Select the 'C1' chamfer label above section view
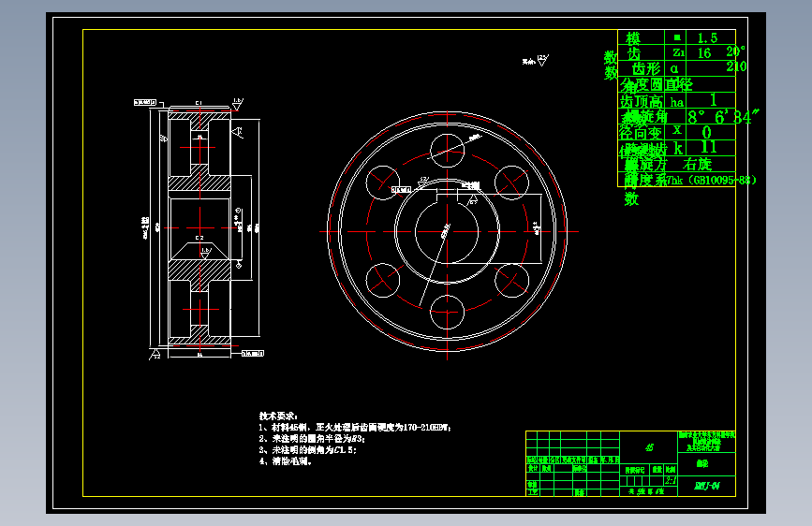Screen dimensions: 812x526 pyautogui.click(x=199, y=103)
